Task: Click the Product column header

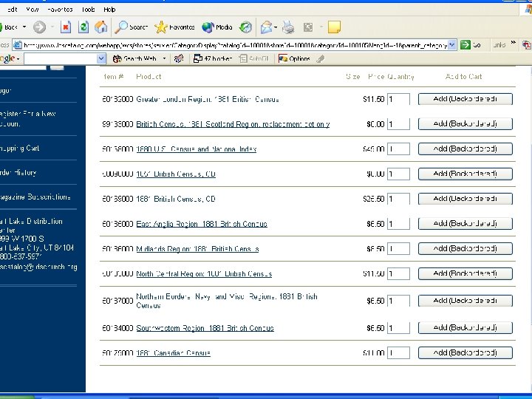Action: tap(149, 77)
